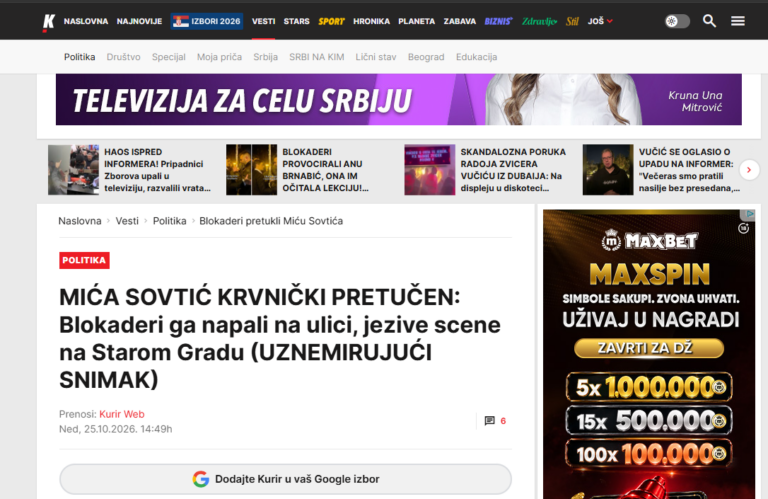768x499 pixels.
Task: Open SKANDALOZNA PORUKA RADOJA ZVICERA thumbnail
Action: click(x=430, y=170)
